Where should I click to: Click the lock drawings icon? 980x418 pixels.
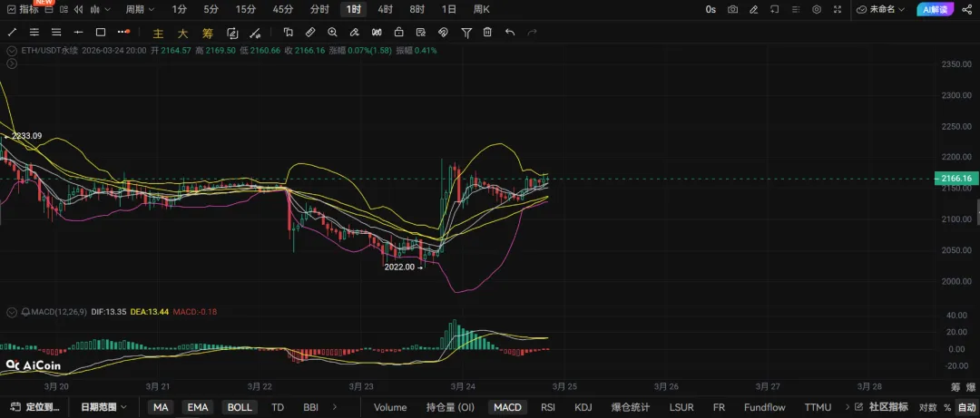(398, 33)
